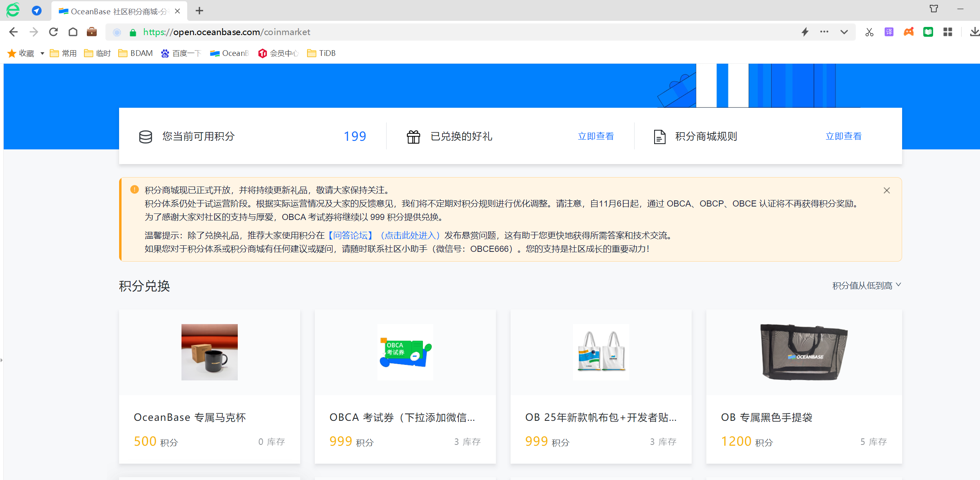Click the lightning speed-mode icon
The width and height of the screenshot is (980, 480).
pos(805,32)
